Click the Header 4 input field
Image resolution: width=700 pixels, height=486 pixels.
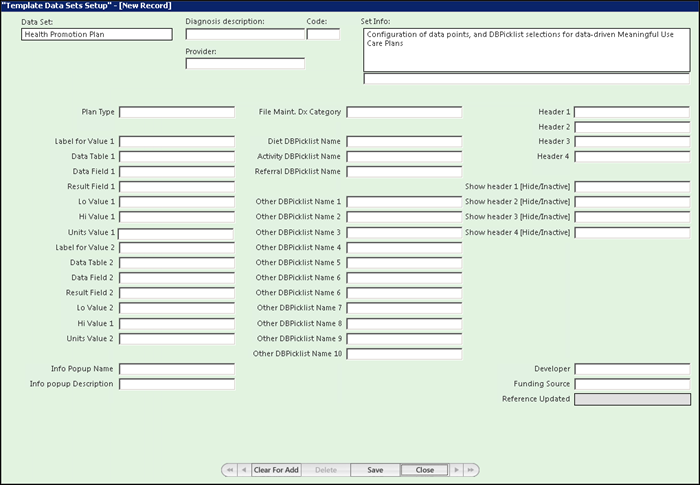click(632, 157)
